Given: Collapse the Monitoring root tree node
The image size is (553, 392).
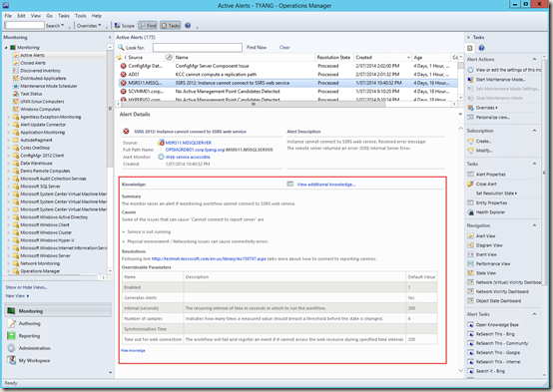Looking at the screenshot, I should tap(6, 47).
